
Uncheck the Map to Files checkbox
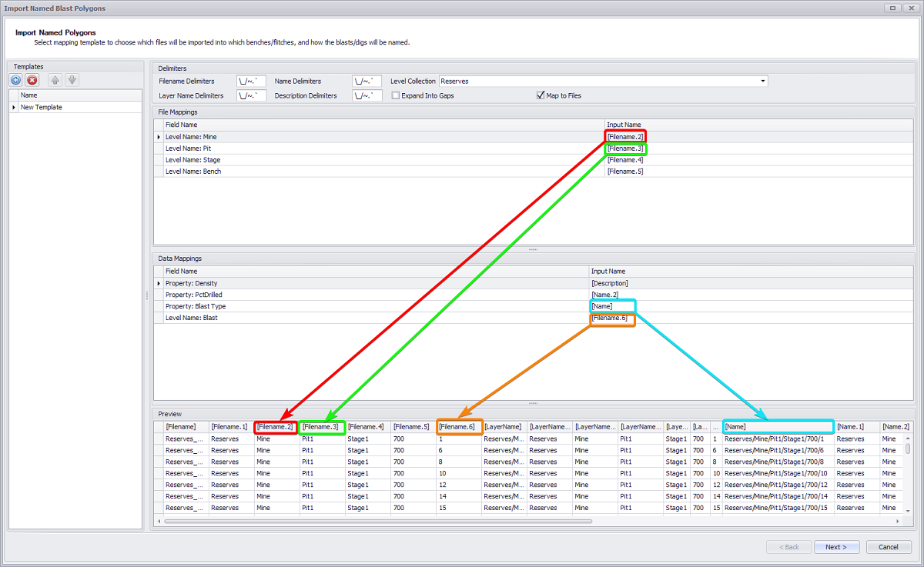click(541, 96)
